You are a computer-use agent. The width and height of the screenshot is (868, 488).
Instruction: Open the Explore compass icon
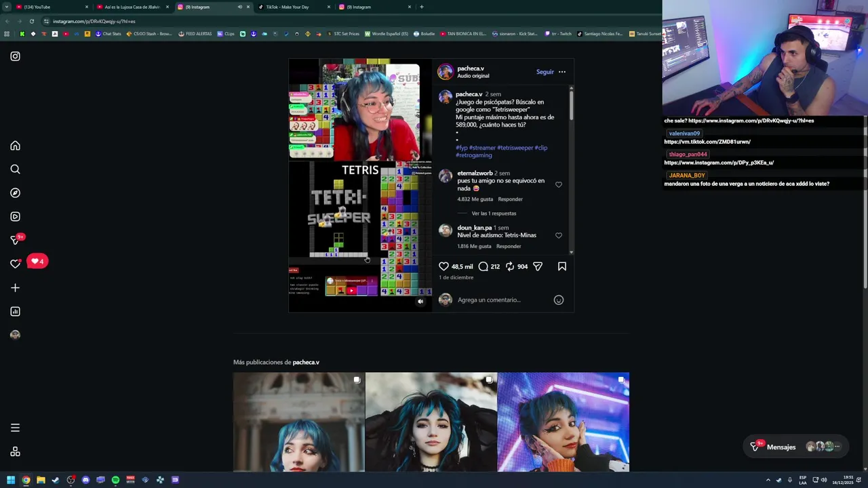tap(15, 193)
